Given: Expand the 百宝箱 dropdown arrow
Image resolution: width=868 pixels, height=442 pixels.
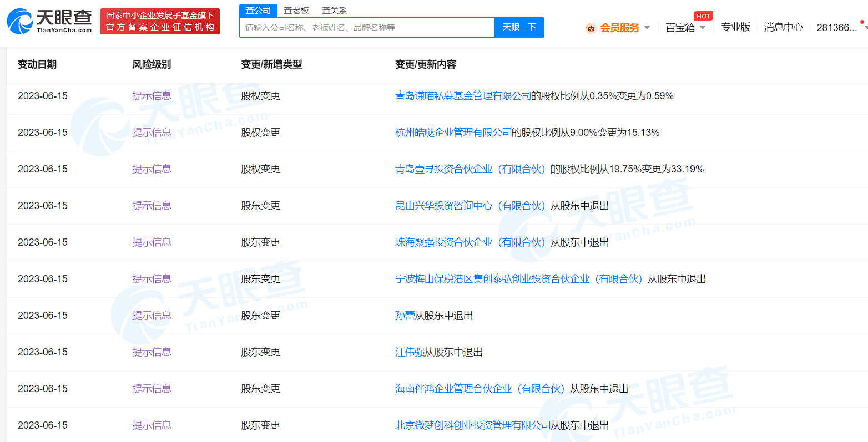Looking at the screenshot, I should click(703, 28).
